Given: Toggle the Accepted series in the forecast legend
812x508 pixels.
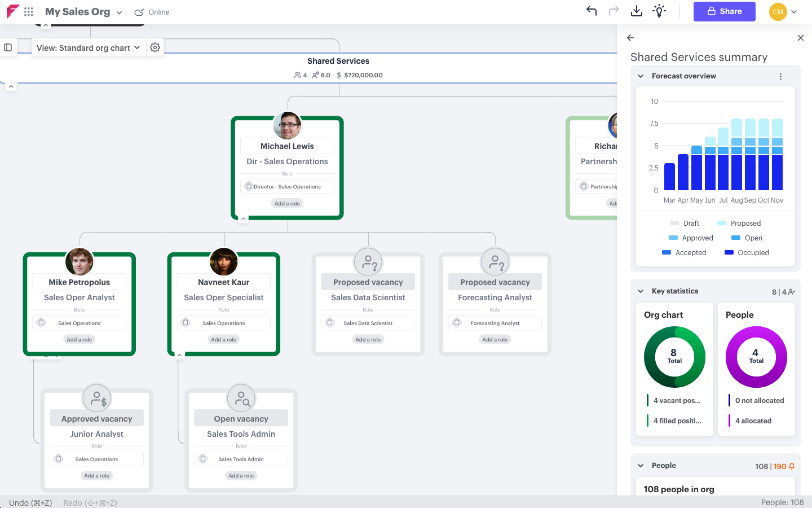Looking at the screenshot, I should click(685, 252).
